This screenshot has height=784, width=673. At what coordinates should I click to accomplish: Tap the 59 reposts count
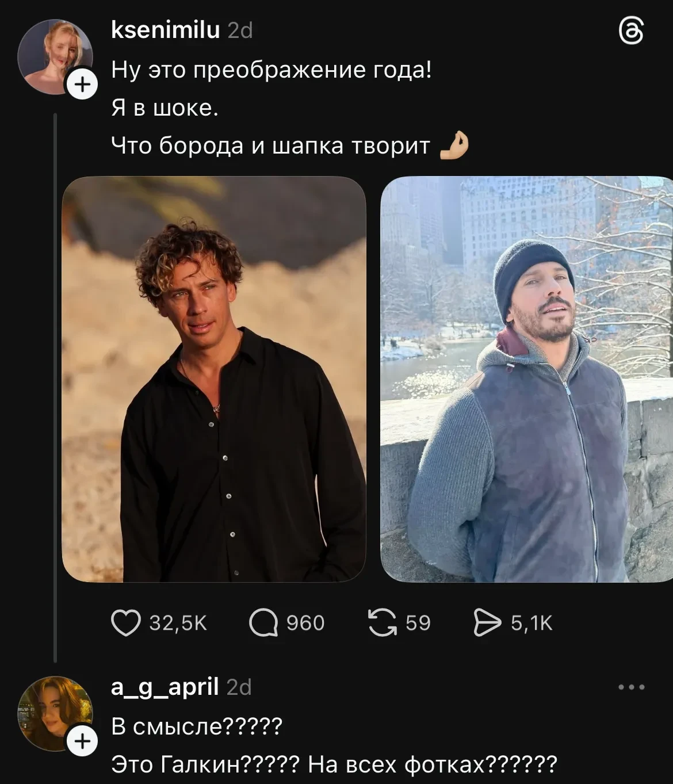418,623
